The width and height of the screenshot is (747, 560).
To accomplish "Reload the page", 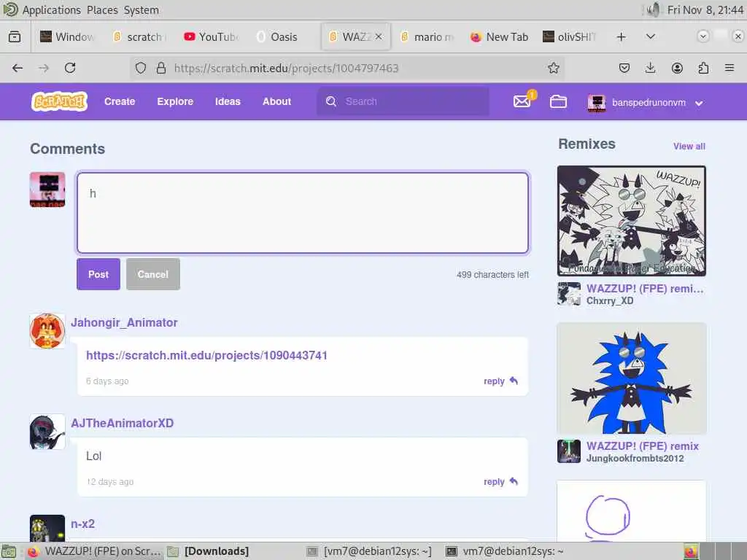I will click(x=70, y=68).
